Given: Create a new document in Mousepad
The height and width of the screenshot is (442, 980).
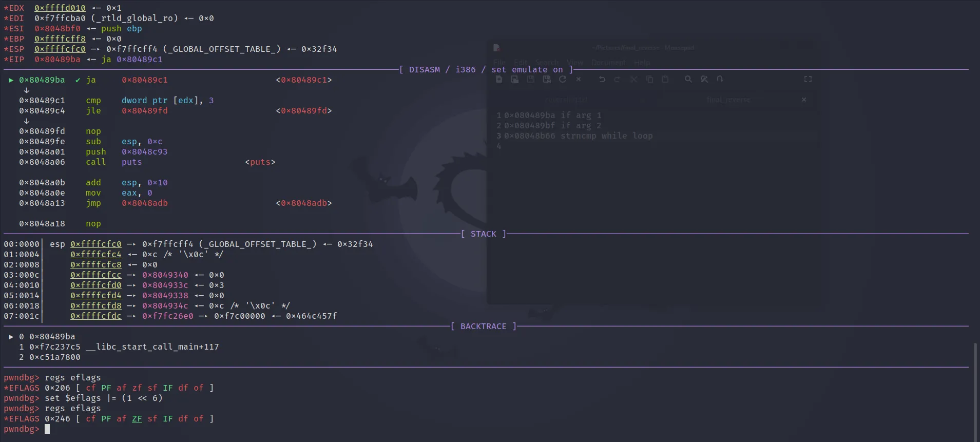Looking at the screenshot, I should (498, 79).
